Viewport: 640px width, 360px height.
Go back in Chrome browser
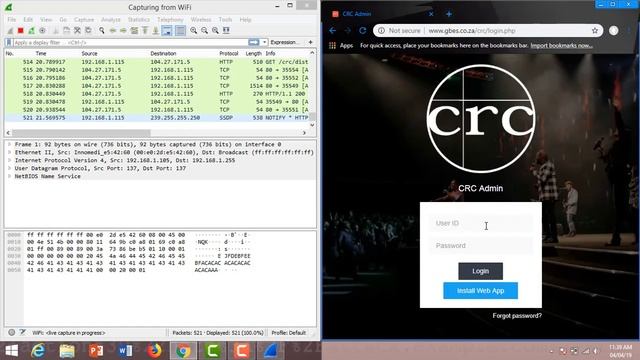click(333, 31)
